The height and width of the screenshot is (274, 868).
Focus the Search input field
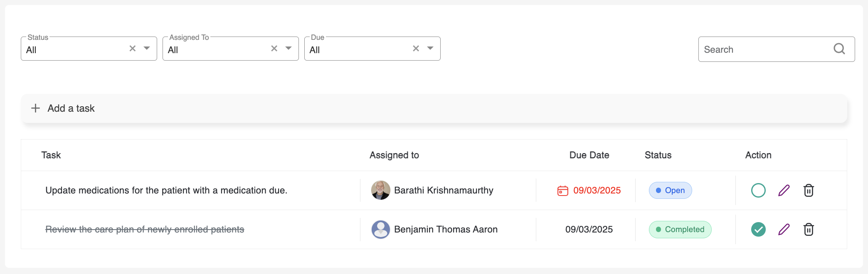[x=765, y=49]
